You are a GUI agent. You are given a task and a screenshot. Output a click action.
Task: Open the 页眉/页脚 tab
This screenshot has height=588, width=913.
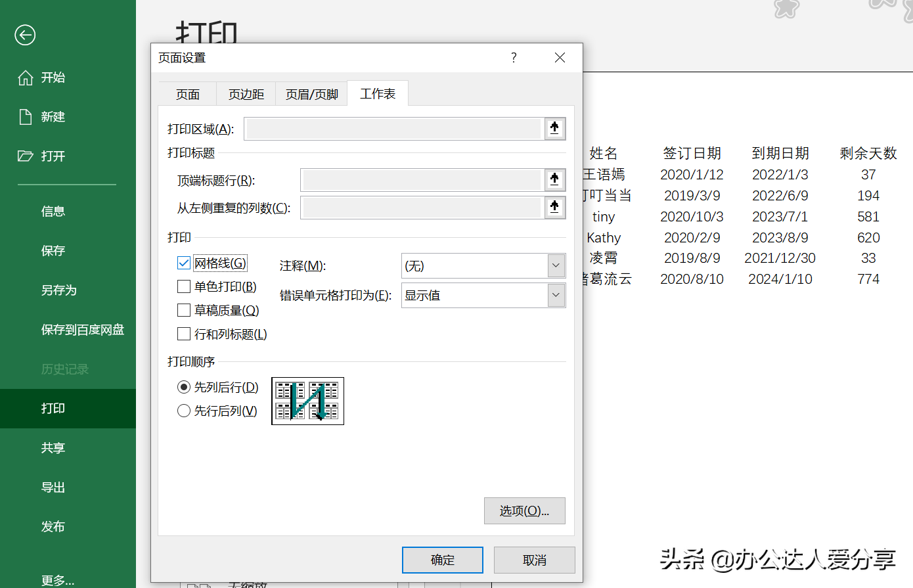point(311,95)
